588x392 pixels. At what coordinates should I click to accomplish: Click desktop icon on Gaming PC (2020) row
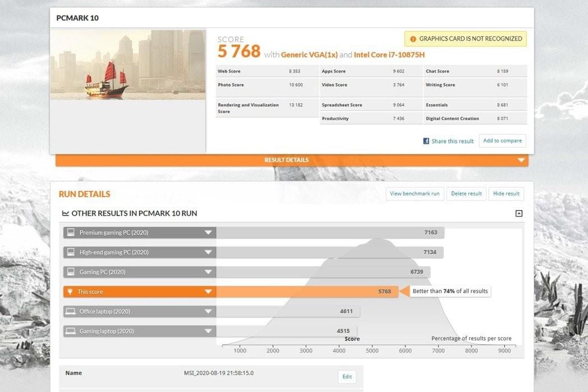click(71, 271)
